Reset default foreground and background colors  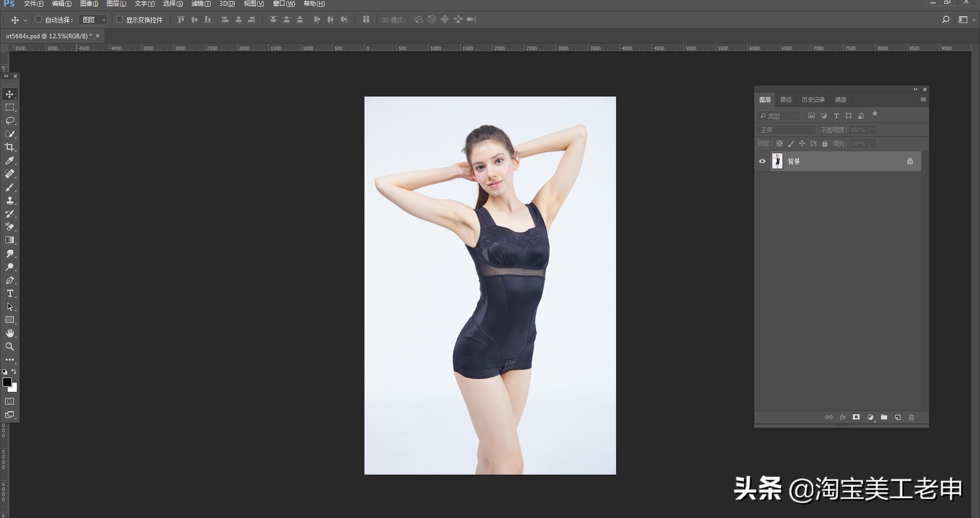coord(5,372)
